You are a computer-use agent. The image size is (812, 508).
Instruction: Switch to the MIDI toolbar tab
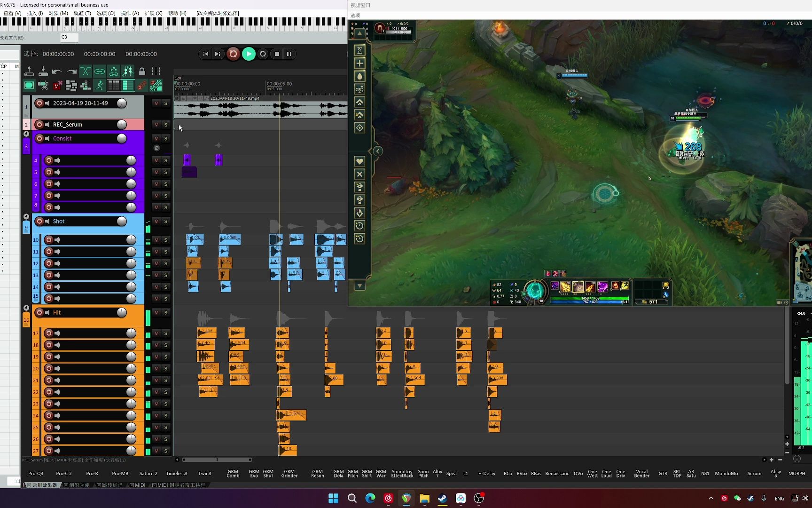[137, 485]
